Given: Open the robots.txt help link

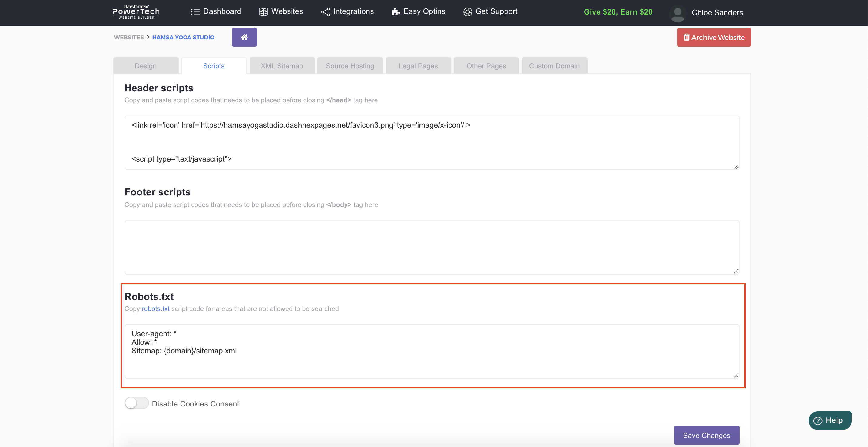Looking at the screenshot, I should [155, 309].
